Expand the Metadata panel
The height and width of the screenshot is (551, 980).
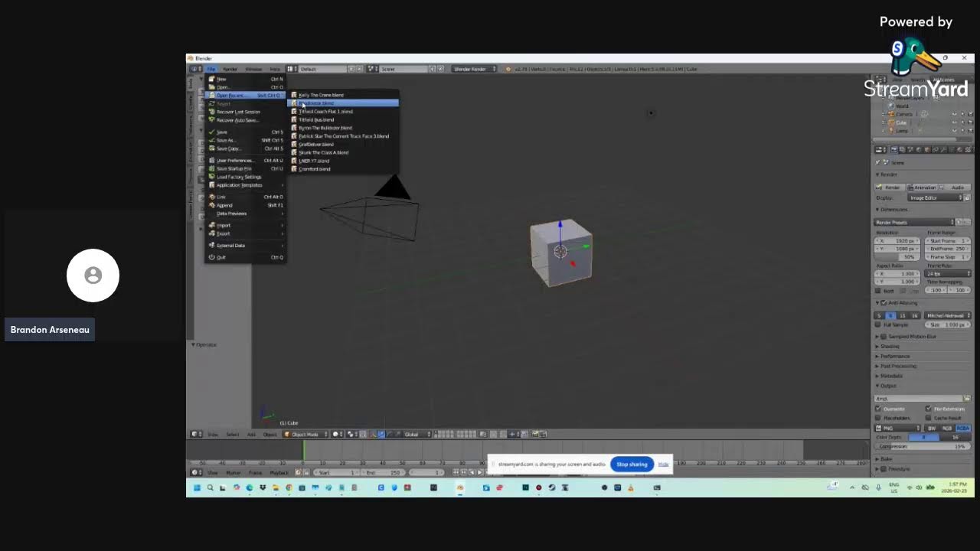point(892,376)
